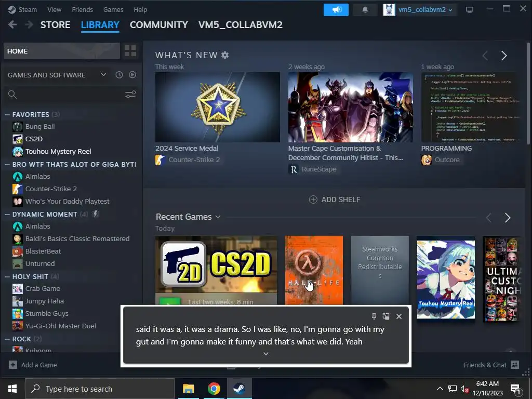This screenshot has height=399, width=532.
Task: Switch to the COMMUNITY tab
Action: [159, 25]
